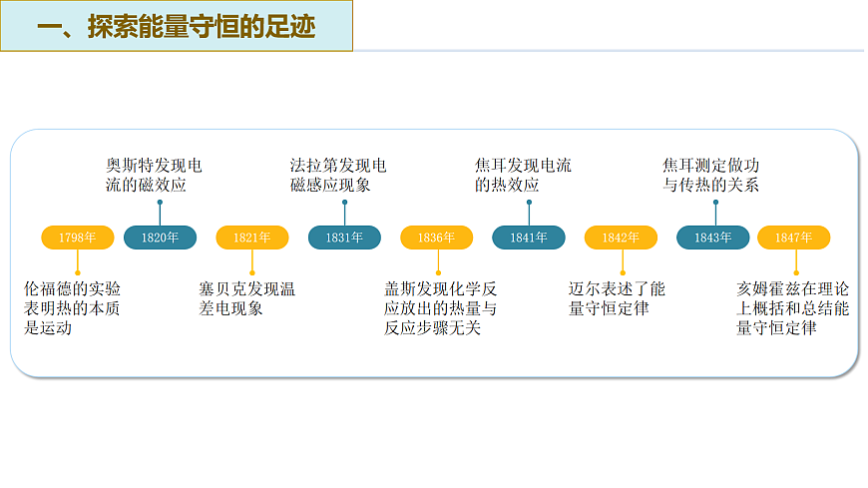The height and width of the screenshot is (488, 868).
Task: Click the text 奥斯特发现电流的磁效应
Action: 154,175
